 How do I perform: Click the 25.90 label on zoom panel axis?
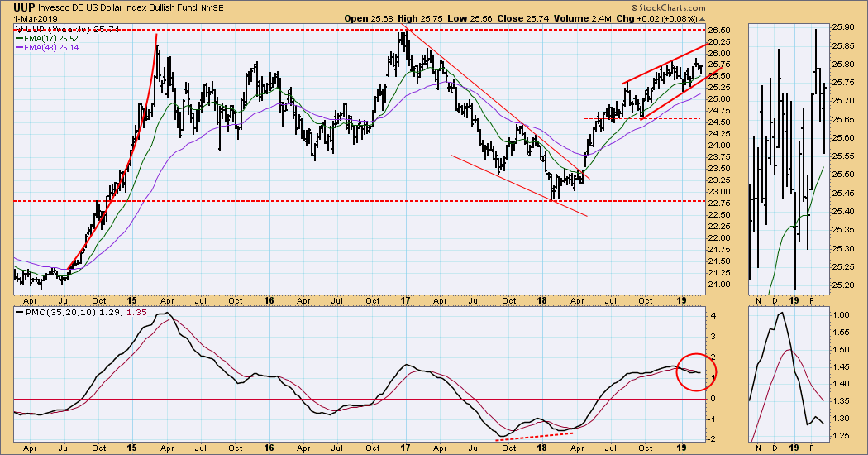pyautogui.click(x=842, y=27)
